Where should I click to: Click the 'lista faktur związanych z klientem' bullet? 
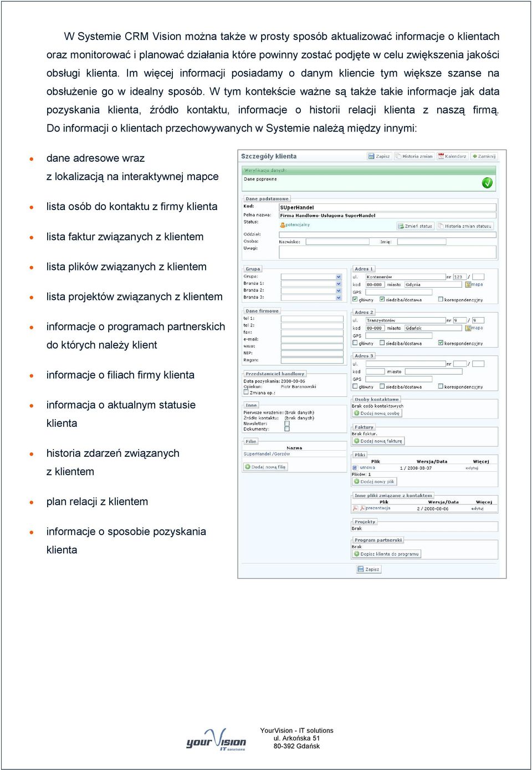coord(125,237)
